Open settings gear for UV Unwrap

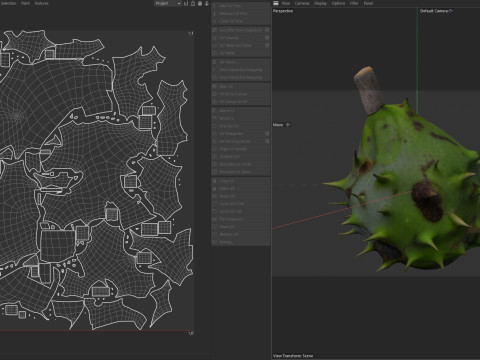[x=267, y=38]
